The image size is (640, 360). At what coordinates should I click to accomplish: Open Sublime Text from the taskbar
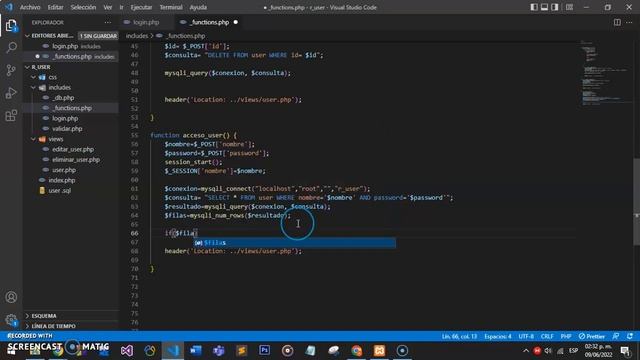(242, 350)
